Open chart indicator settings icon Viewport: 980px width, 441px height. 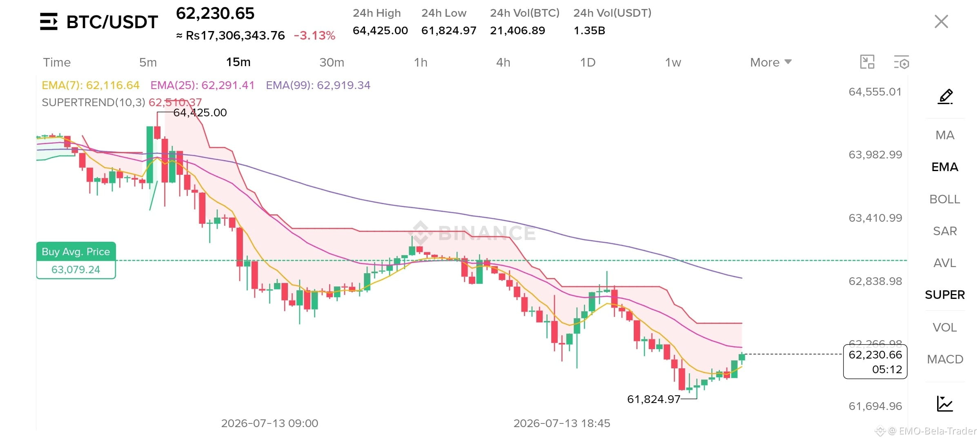(x=902, y=62)
